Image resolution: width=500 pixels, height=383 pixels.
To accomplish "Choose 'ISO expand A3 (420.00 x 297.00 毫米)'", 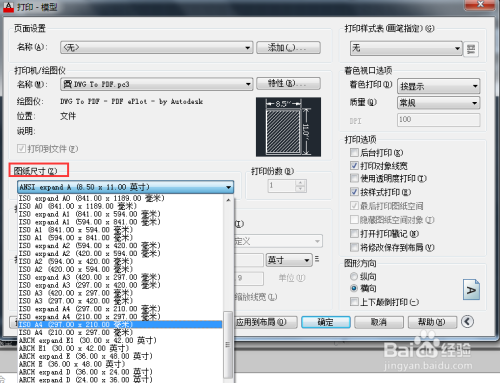I will (120, 277).
